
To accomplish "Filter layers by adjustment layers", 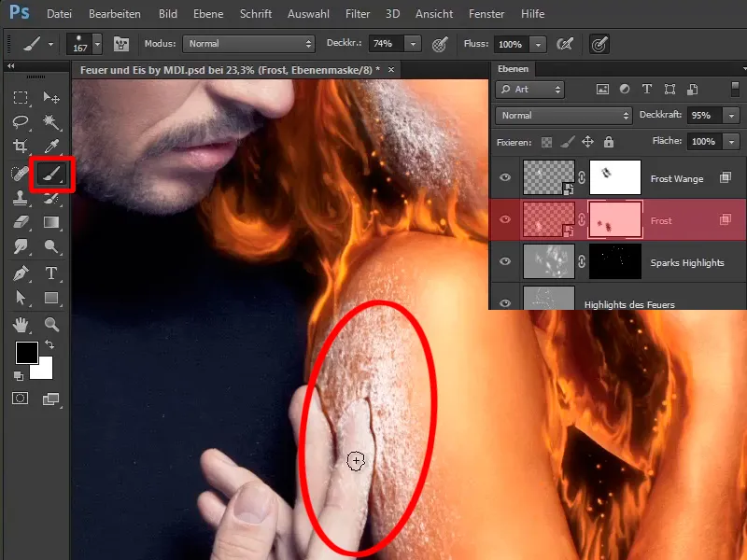I will coord(625,89).
